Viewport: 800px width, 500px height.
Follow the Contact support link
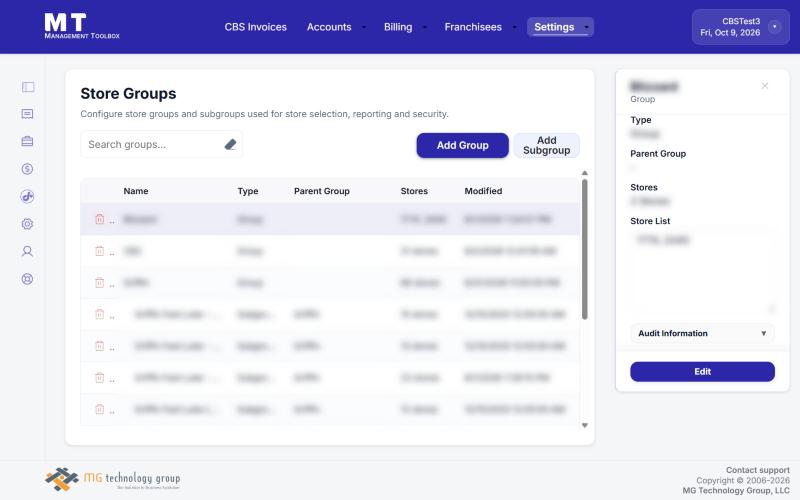(758, 470)
